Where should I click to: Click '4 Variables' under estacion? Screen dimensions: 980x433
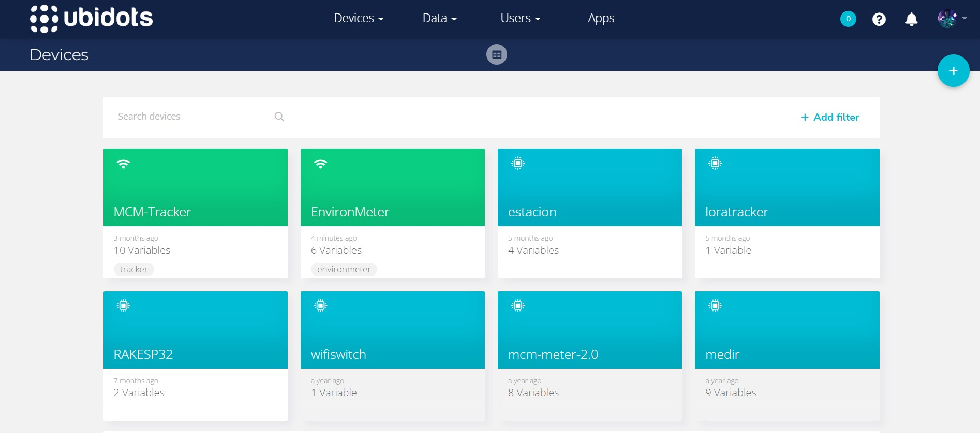click(x=533, y=250)
